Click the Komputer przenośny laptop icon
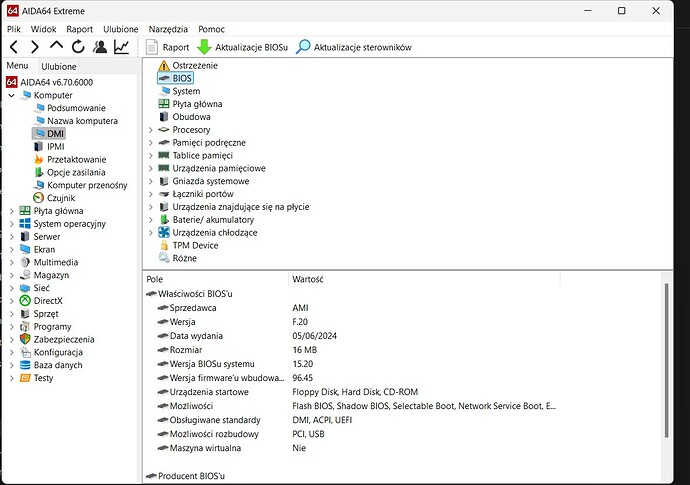The width and height of the screenshot is (690, 485). (x=39, y=185)
